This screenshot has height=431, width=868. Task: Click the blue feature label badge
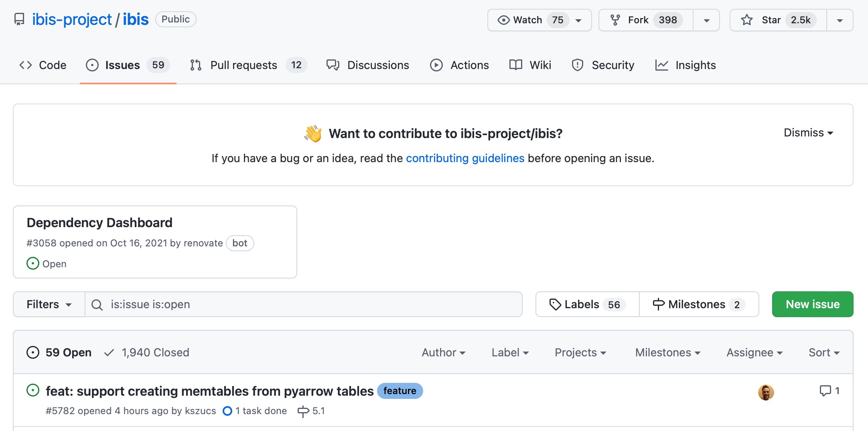[400, 391]
